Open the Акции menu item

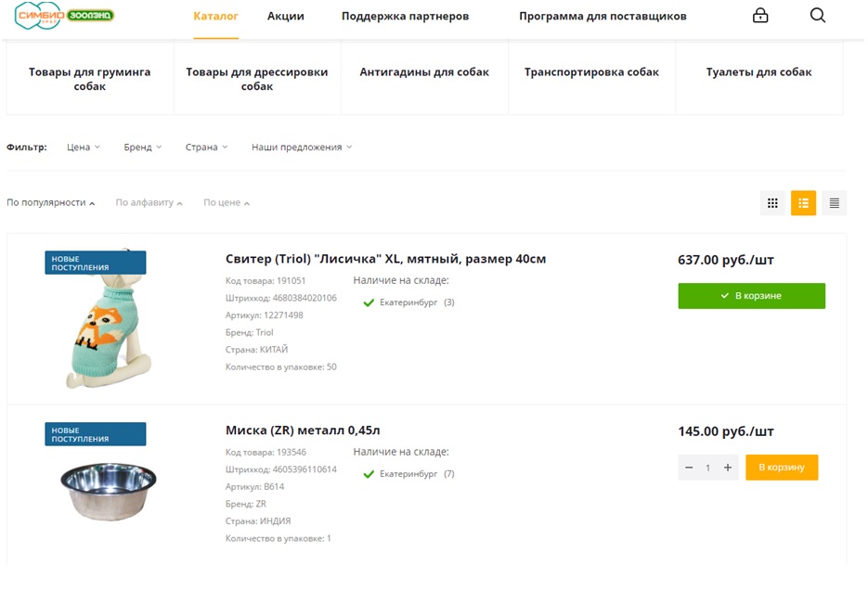point(285,17)
